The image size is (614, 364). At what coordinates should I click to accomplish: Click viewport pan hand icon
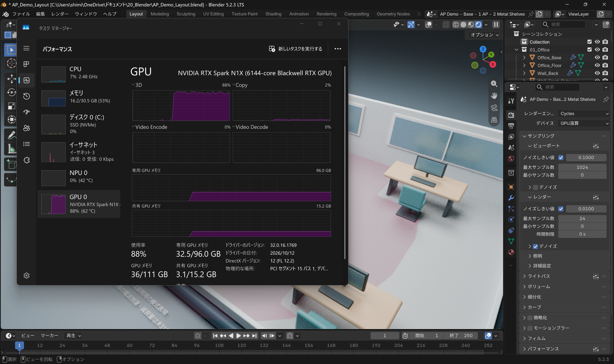pyautogui.click(x=494, y=96)
